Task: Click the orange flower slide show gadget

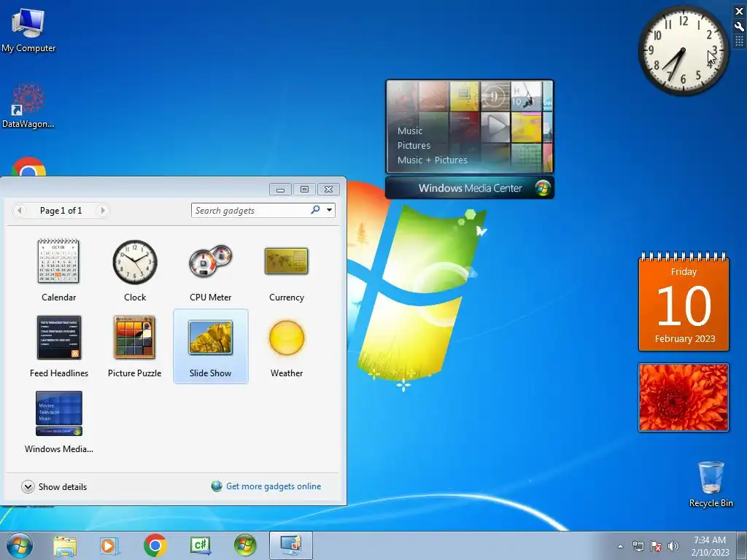Action: 683,397
